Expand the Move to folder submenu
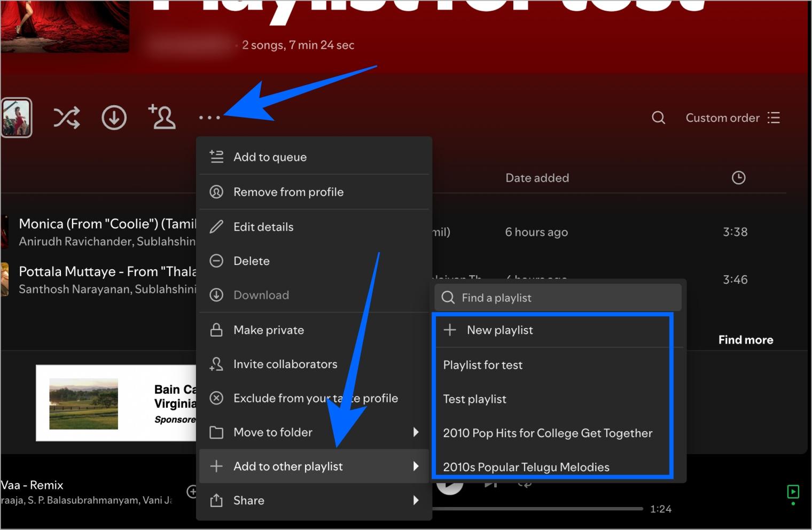 314,432
